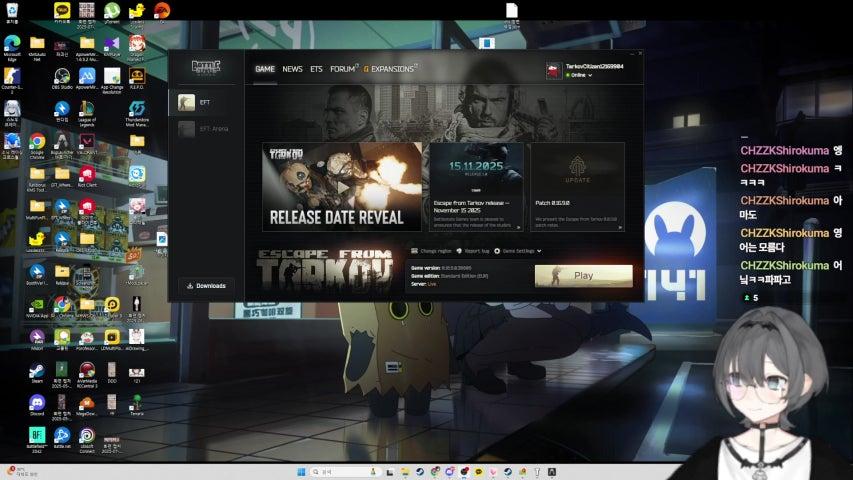Open the Patch update news card
853x480 pixels.
[x=577, y=187]
